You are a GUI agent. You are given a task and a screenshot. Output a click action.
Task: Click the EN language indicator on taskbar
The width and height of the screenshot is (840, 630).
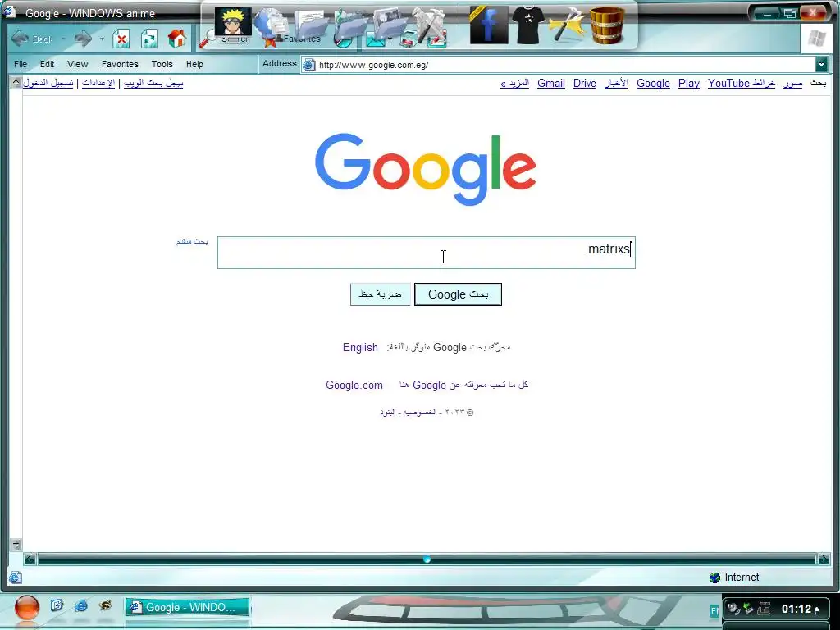click(x=714, y=610)
